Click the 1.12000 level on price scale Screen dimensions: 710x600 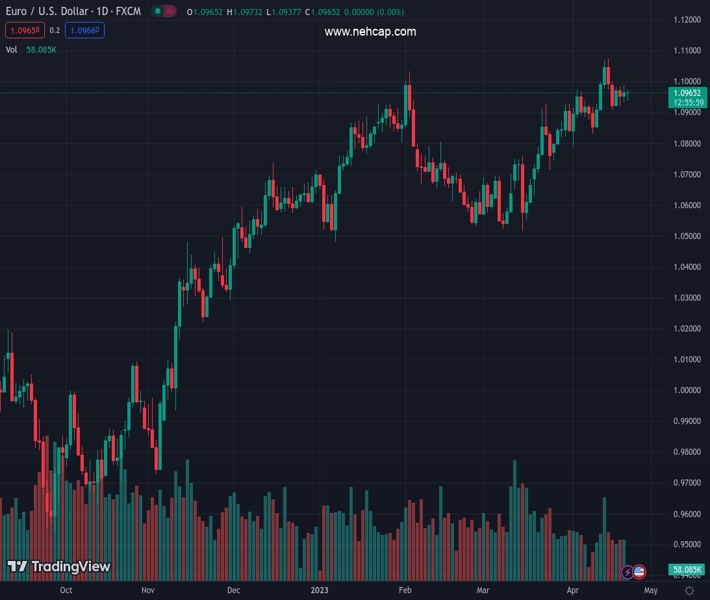pyautogui.click(x=686, y=20)
